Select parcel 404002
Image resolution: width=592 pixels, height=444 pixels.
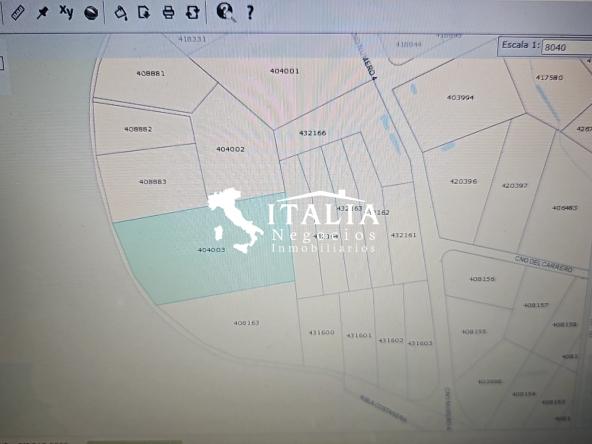pos(230,149)
